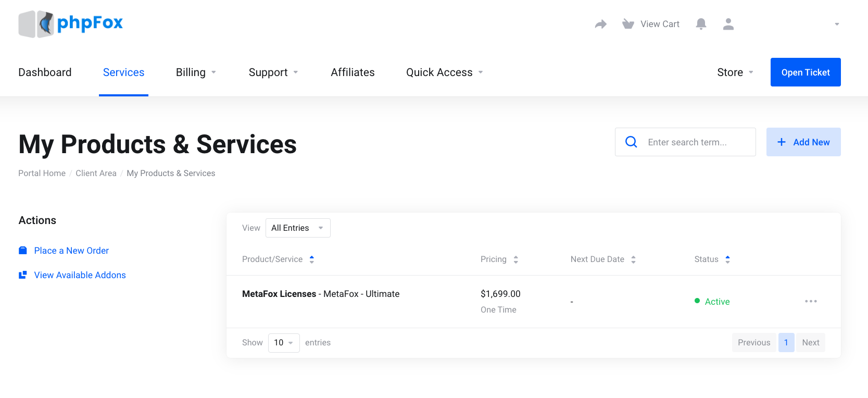Expand the Store menu
Viewport: 868px width, 398px height.
[736, 72]
